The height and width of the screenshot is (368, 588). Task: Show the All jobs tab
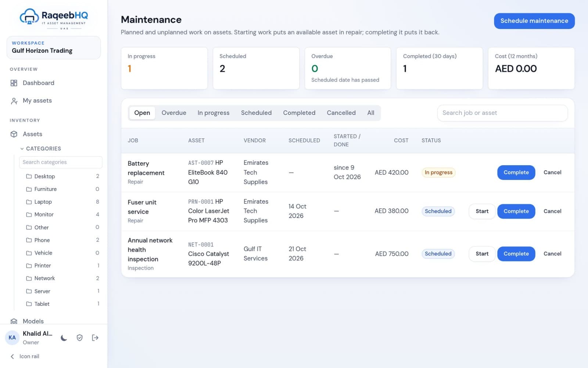tap(371, 113)
